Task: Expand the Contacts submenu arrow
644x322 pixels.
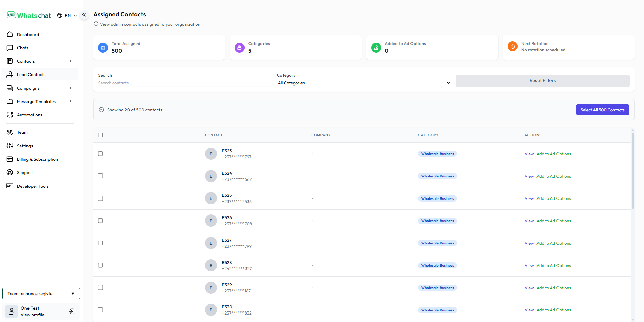Action: coord(71,61)
